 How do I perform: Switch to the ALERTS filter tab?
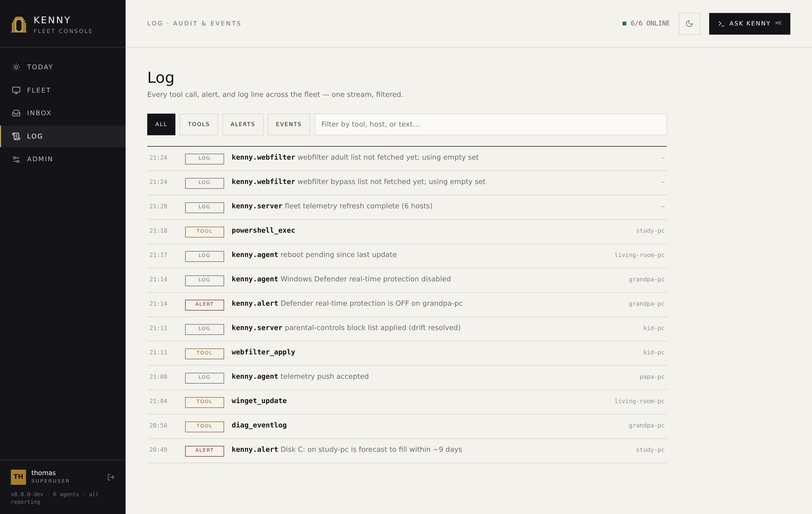[x=243, y=124]
